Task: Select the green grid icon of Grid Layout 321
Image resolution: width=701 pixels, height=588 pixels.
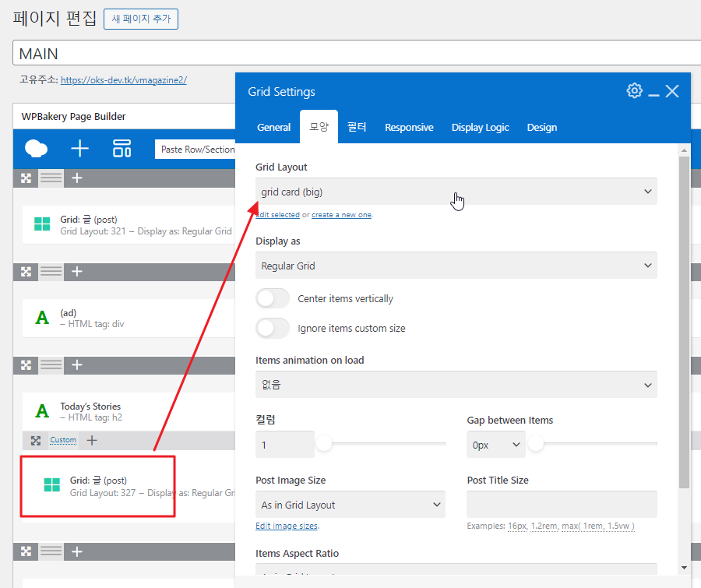Action: (x=42, y=224)
